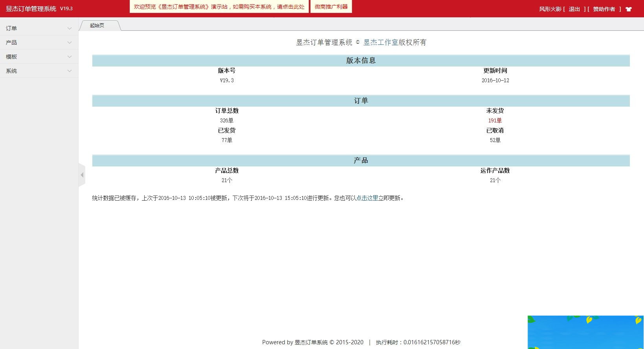Open the 赞助作者 link

(x=604, y=9)
